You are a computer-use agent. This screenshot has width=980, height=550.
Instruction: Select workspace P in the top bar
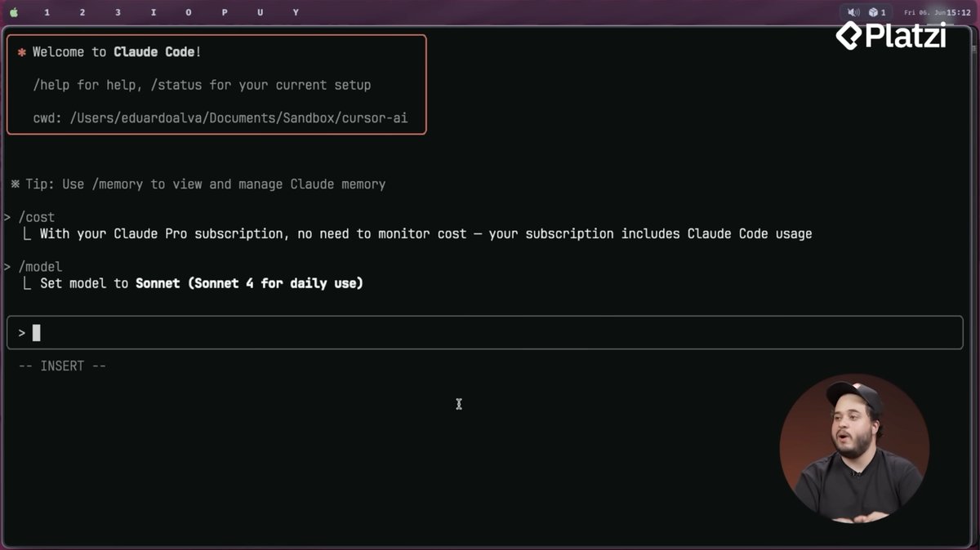[225, 12]
